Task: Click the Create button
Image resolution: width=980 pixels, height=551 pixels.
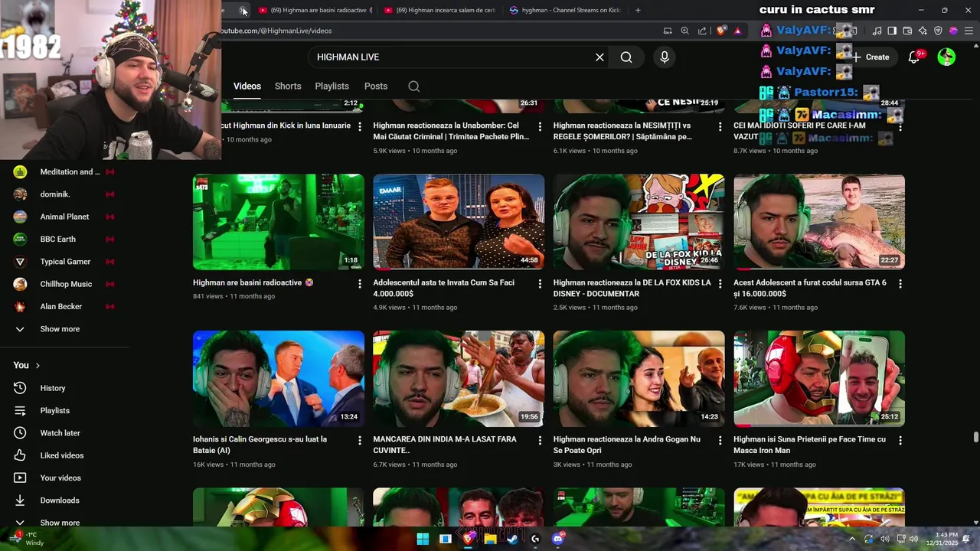Action: [871, 57]
